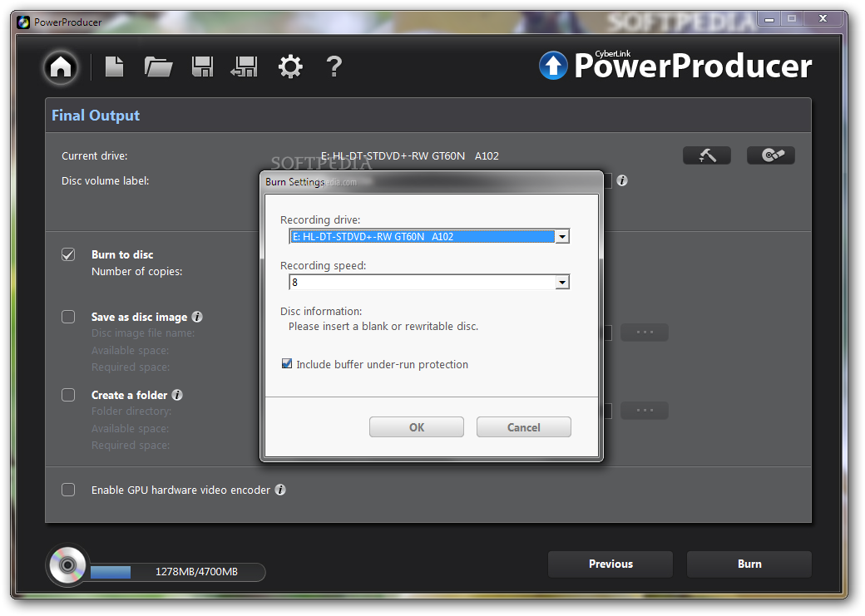
Task: Enable the Save as disc image checkbox
Action: [x=68, y=317]
